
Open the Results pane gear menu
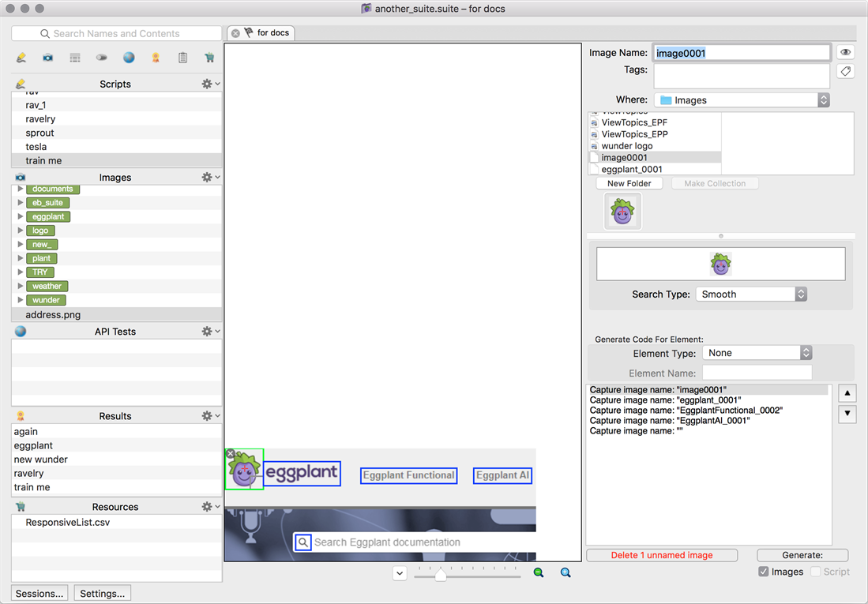pos(210,416)
